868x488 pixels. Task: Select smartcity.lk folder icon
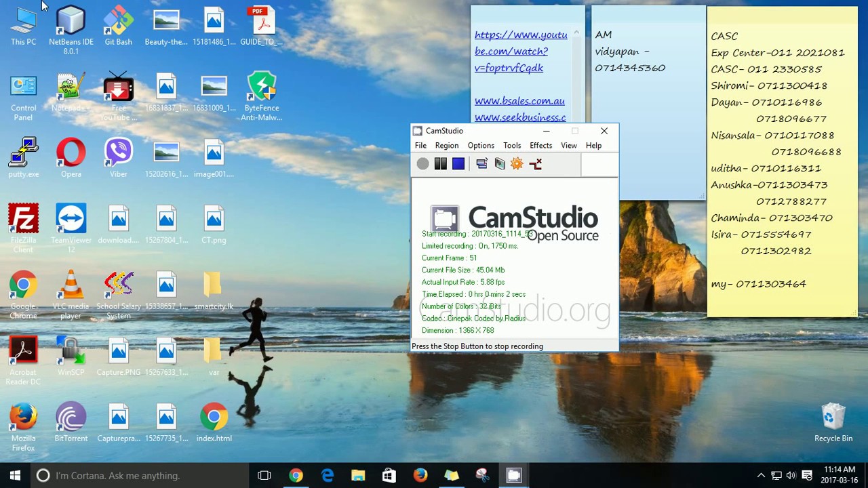click(214, 291)
